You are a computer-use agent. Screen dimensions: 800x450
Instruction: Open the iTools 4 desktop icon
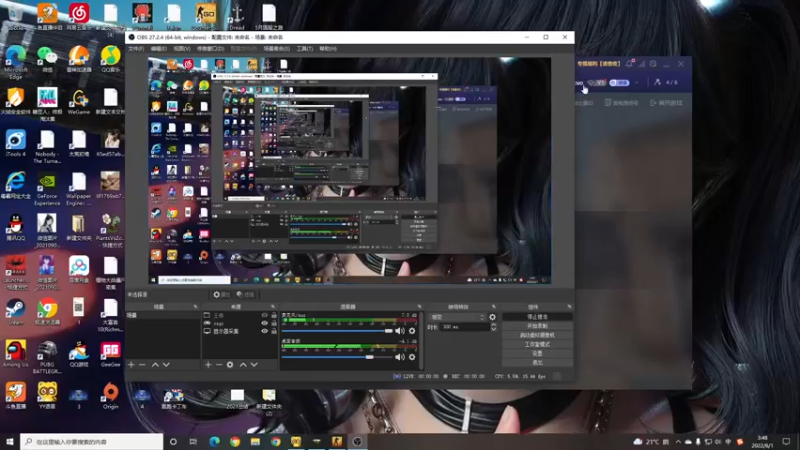point(15,144)
